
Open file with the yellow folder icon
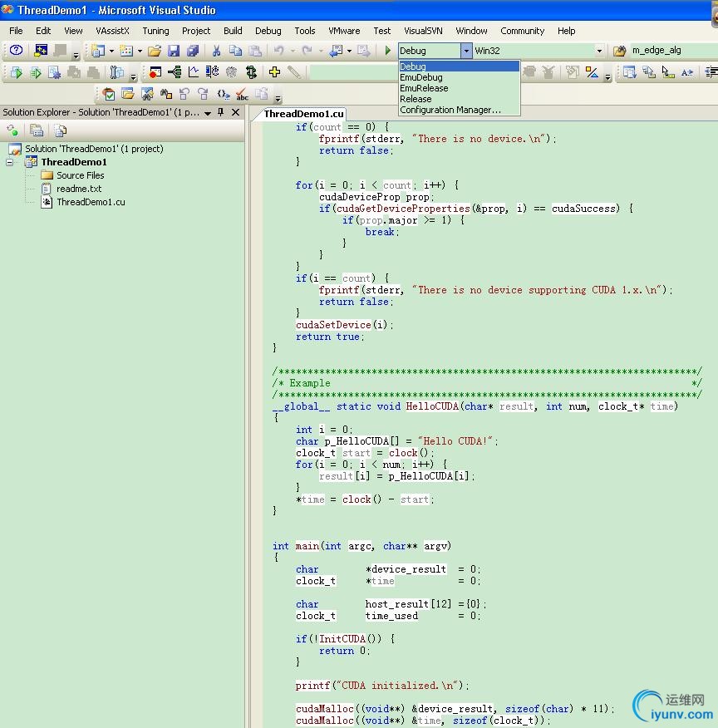click(x=155, y=51)
